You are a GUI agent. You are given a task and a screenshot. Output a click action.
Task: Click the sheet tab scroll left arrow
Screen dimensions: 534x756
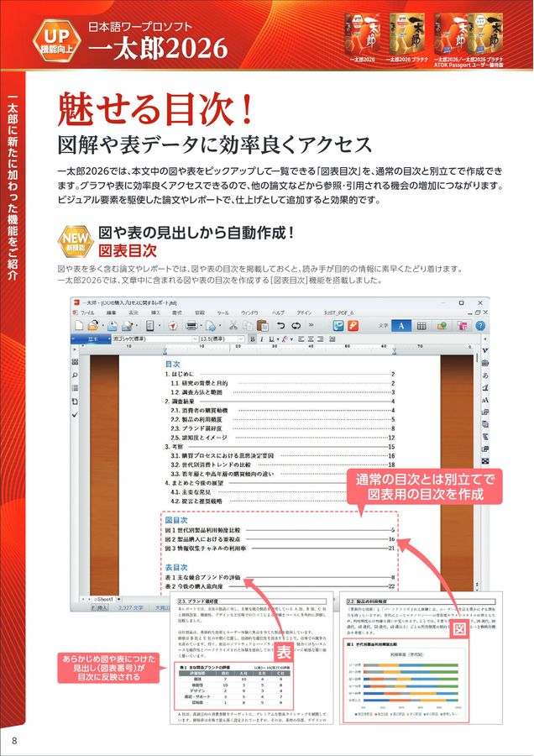point(82,599)
